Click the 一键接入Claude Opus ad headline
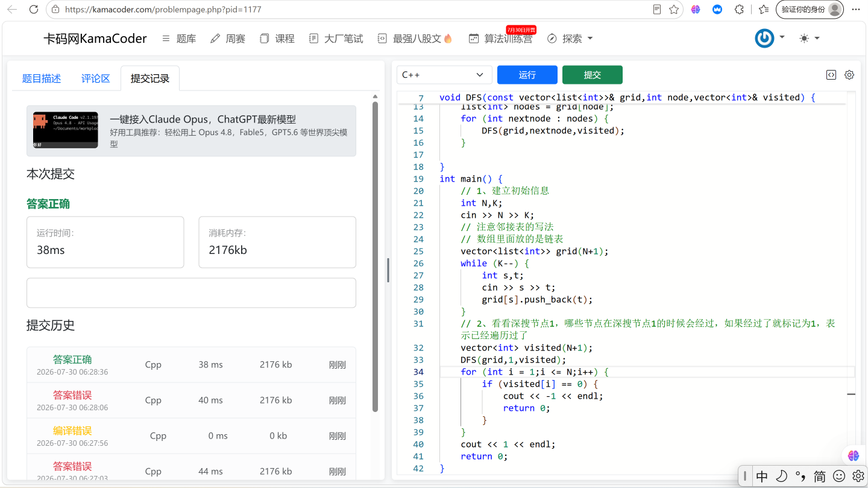Viewport: 868px width, 488px height. click(x=203, y=119)
